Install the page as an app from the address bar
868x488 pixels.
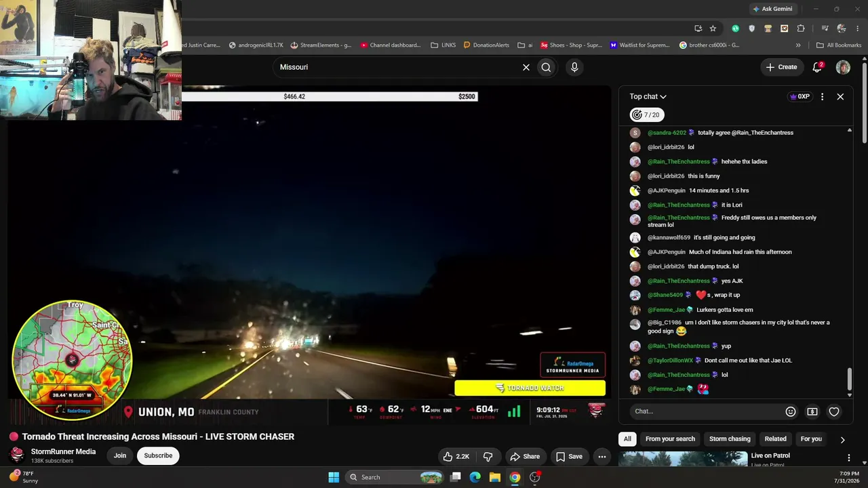[698, 28]
